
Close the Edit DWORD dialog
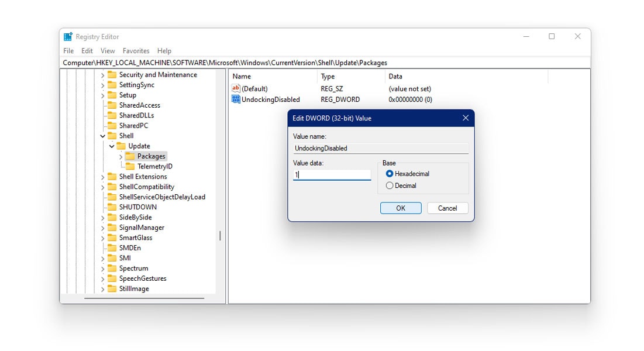click(466, 118)
